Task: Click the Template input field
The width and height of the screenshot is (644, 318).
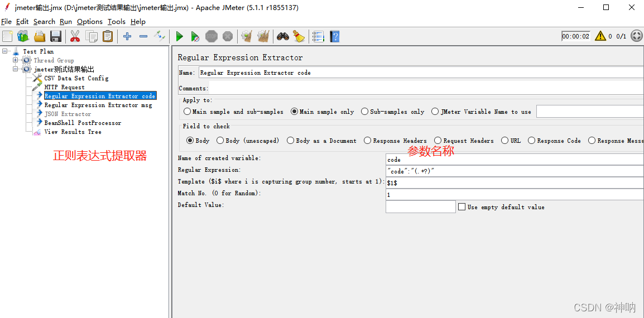Action: 515,183
